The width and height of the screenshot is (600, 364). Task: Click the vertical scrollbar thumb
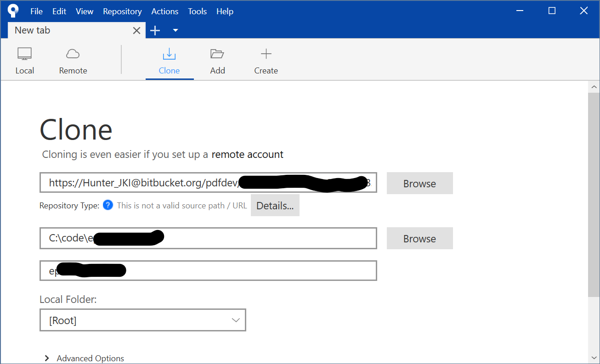(594, 195)
